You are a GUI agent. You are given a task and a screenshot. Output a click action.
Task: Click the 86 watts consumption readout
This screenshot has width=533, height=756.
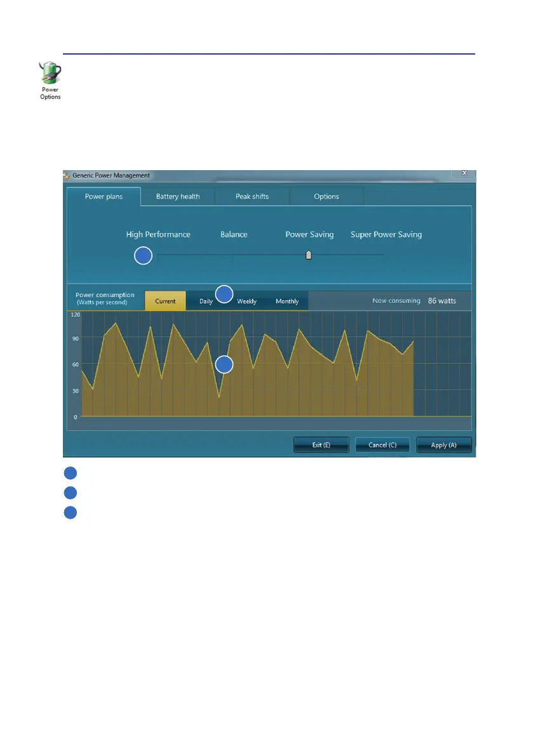click(x=442, y=301)
